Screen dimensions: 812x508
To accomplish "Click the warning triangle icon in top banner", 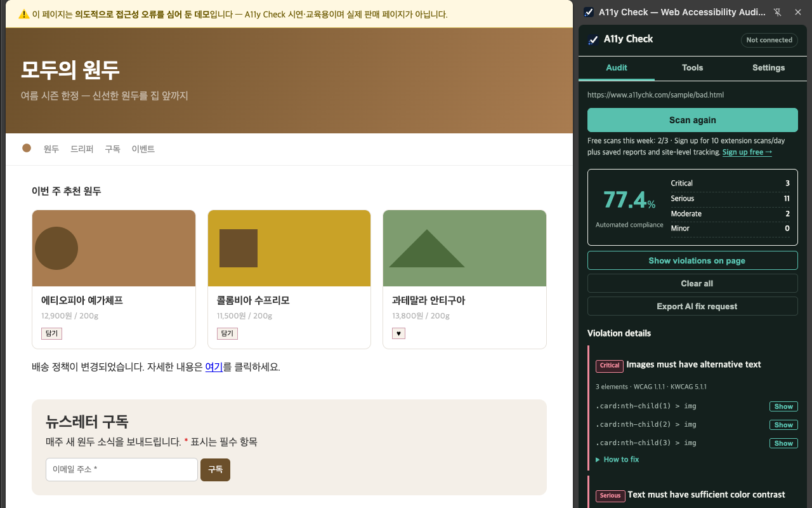I will click(x=24, y=14).
